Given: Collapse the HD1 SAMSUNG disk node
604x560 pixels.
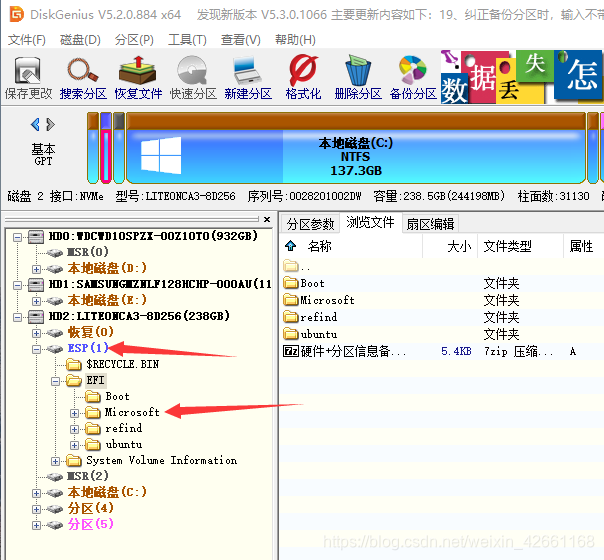Looking at the screenshot, I should (x=17, y=285).
